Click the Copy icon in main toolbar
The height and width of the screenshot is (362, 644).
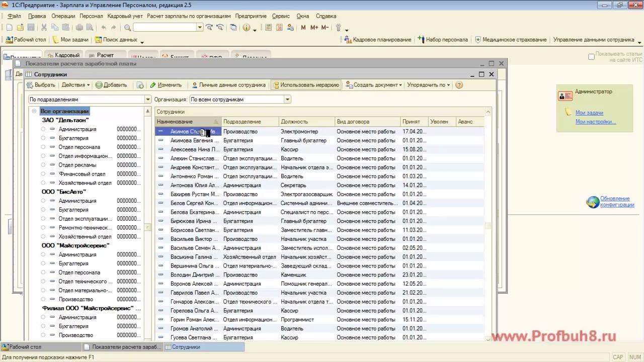click(54, 28)
